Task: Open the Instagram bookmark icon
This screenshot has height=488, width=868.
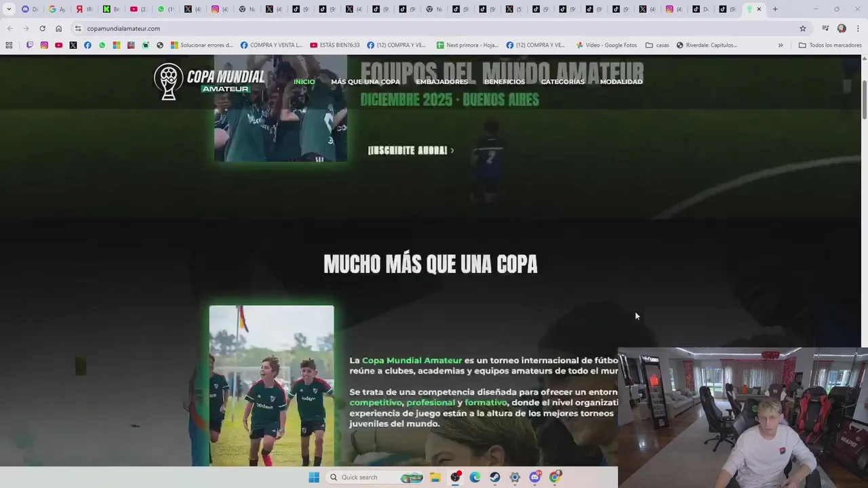Action: coord(44,45)
